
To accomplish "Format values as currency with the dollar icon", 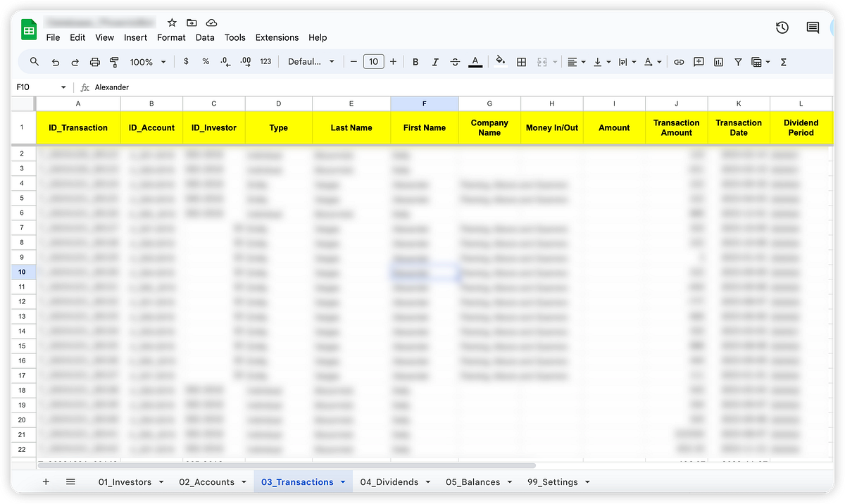I will (186, 62).
